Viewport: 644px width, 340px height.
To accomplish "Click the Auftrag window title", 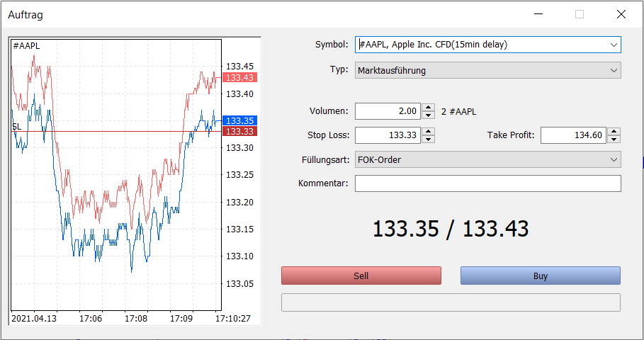I will 26,15.
